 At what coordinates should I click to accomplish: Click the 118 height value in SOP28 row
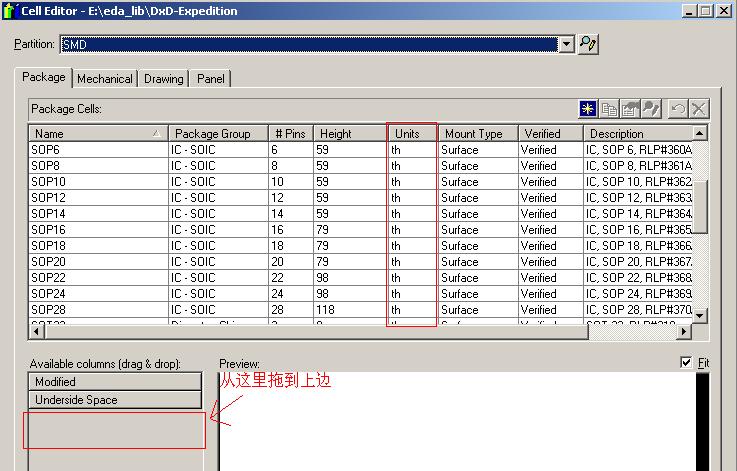pos(325,310)
